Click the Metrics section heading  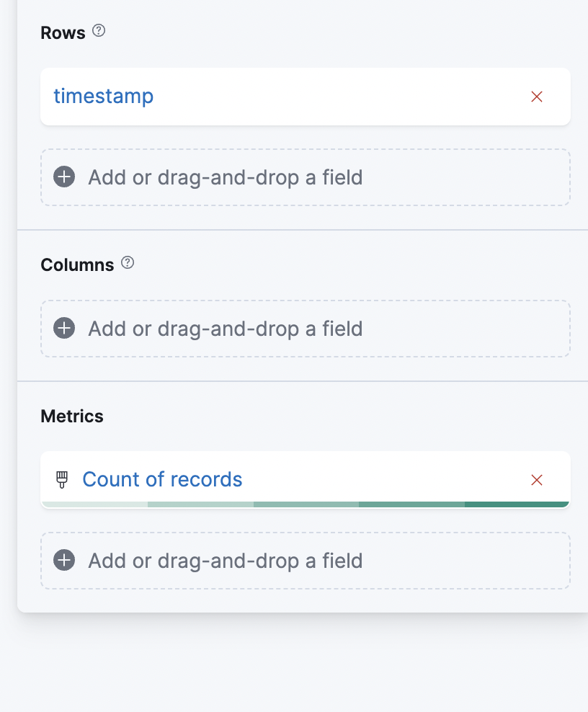coord(72,417)
